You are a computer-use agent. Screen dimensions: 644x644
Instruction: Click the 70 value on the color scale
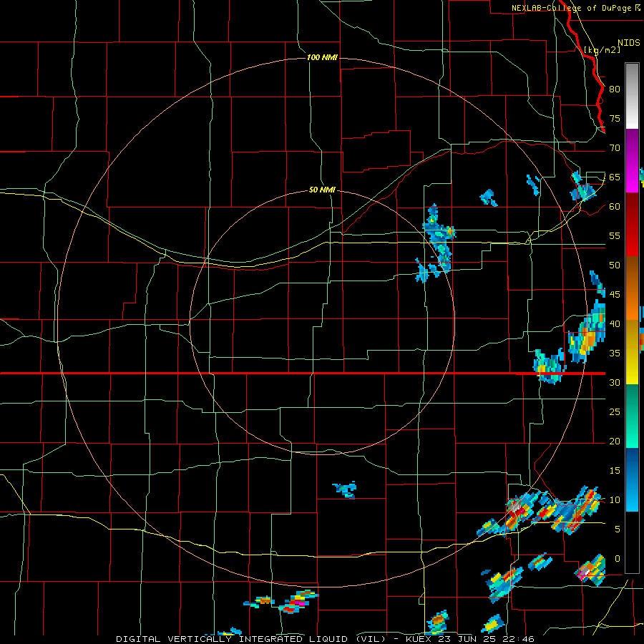coord(615,148)
